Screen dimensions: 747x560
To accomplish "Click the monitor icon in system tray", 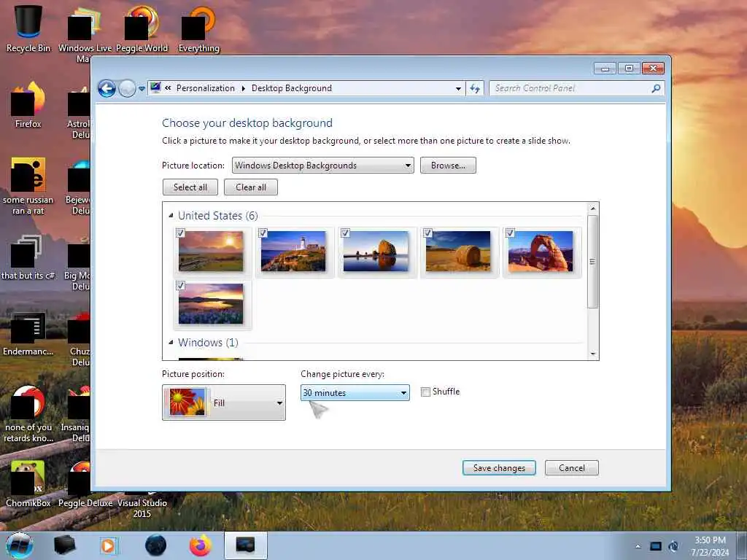I will pyautogui.click(x=656, y=546).
